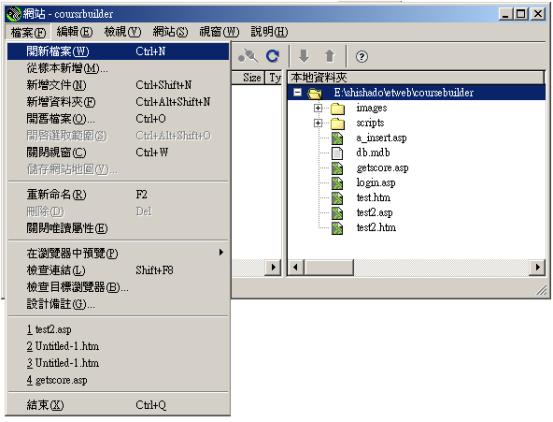Viewport: 553px width, 422px height.
Task: Expand the scripts folder tree node
Action: point(318,123)
